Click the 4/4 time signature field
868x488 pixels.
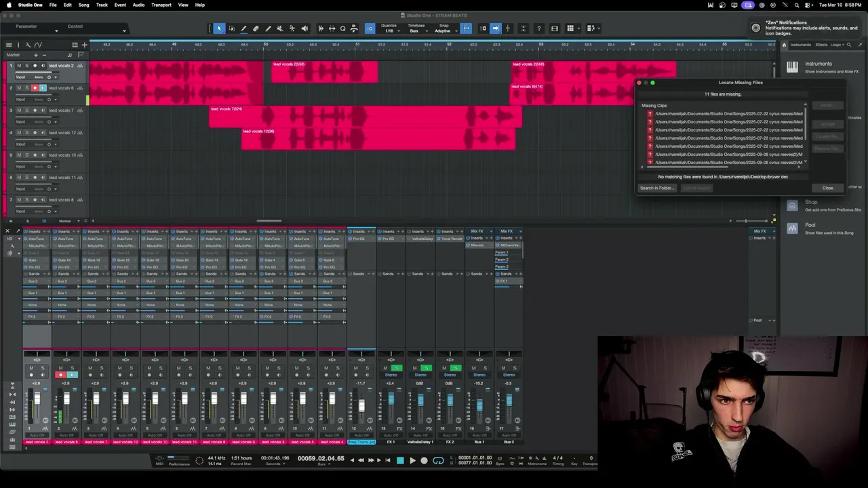[557, 458]
